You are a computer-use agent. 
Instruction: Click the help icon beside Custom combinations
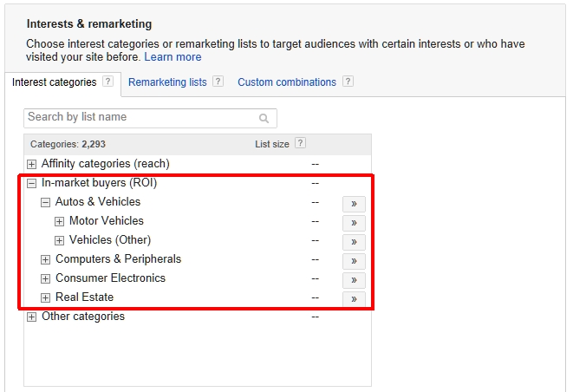click(348, 82)
